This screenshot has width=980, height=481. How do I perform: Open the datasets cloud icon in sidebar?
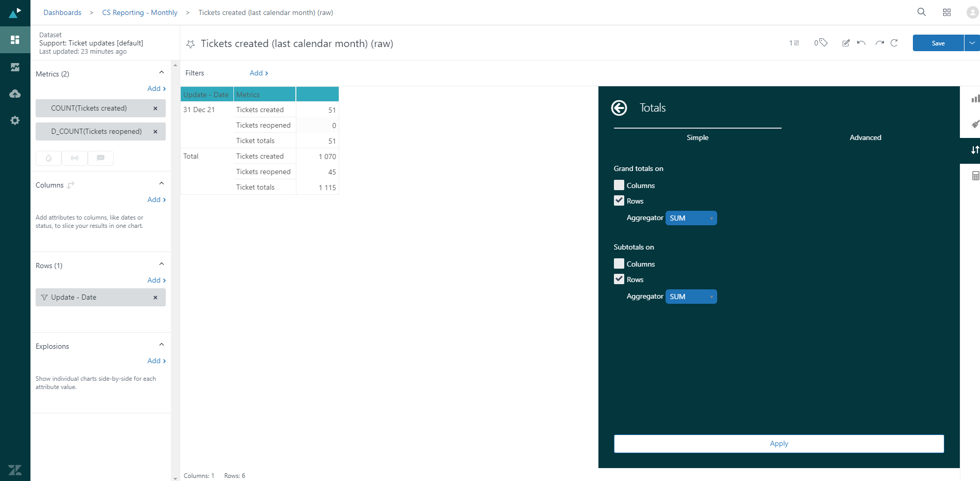(x=15, y=94)
